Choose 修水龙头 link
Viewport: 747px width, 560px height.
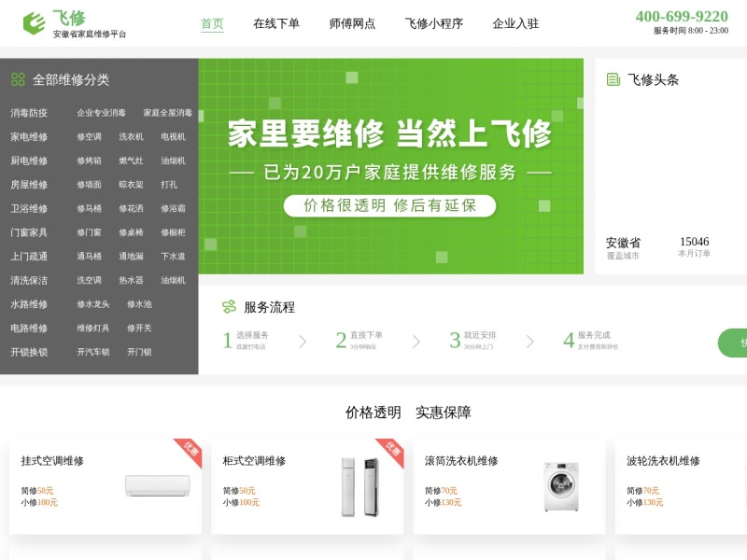coord(93,304)
